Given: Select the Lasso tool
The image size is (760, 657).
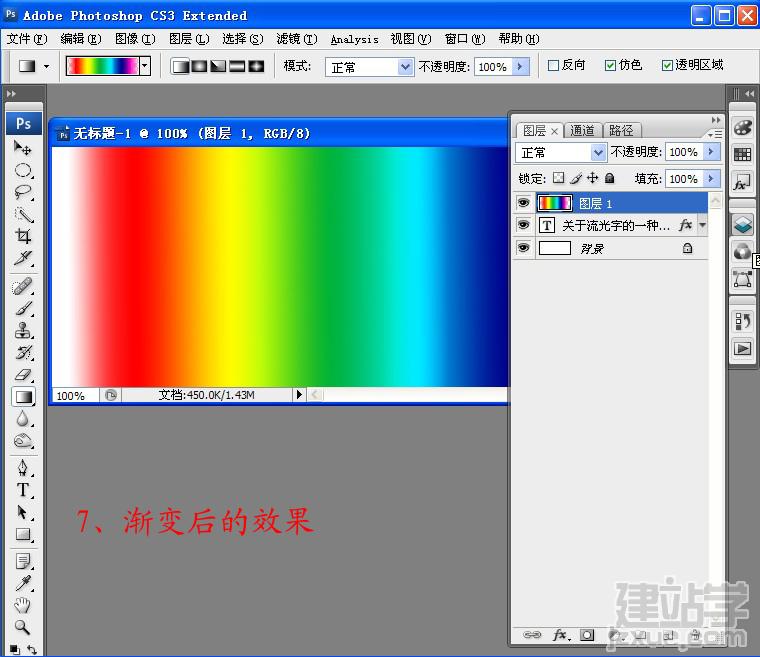Looking at the screenshot, I should 23,192.
